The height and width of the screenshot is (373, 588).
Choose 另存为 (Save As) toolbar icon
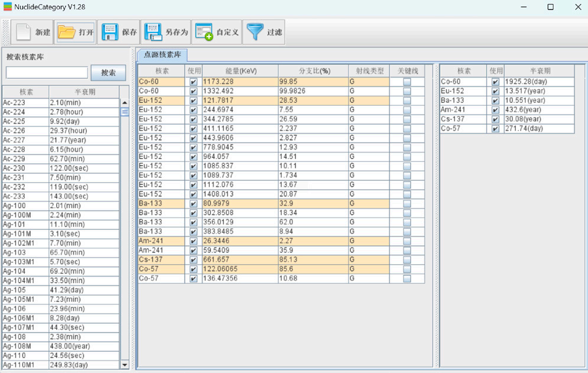tap(154, 33)
